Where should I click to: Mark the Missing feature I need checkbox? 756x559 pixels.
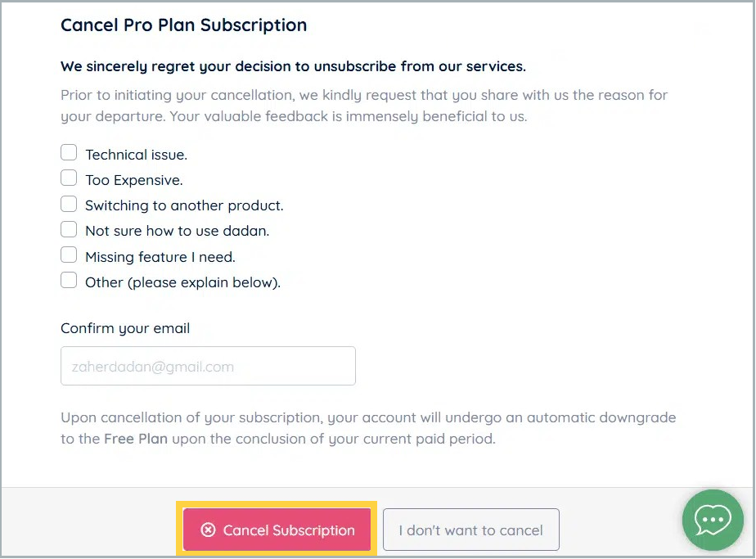tap(70, 255)
